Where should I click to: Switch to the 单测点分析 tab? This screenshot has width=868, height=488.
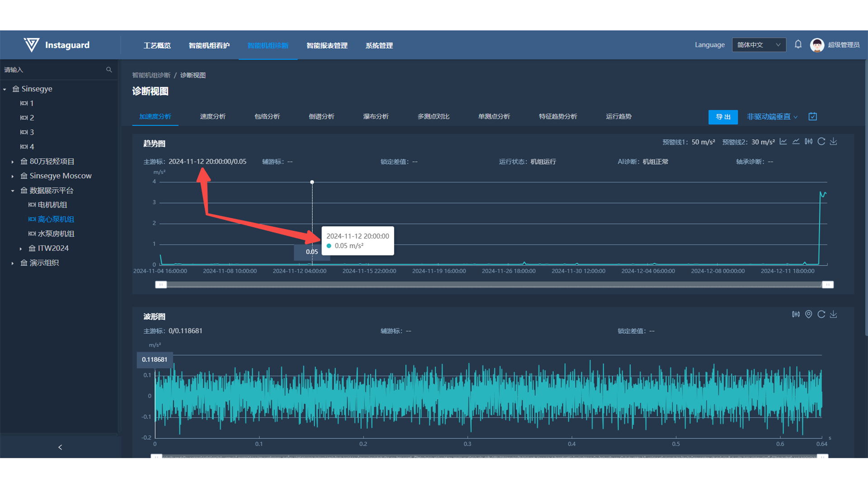(x=494, y=117)
